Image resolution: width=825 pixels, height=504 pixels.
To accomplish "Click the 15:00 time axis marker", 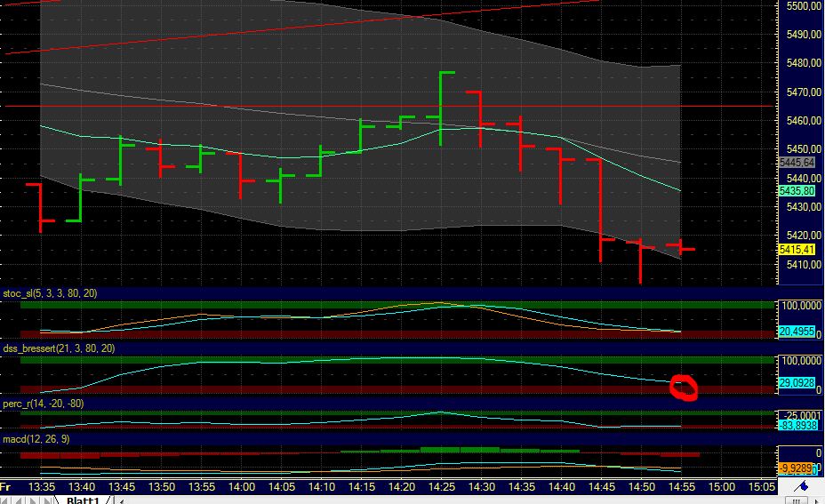I will point(722,487).
